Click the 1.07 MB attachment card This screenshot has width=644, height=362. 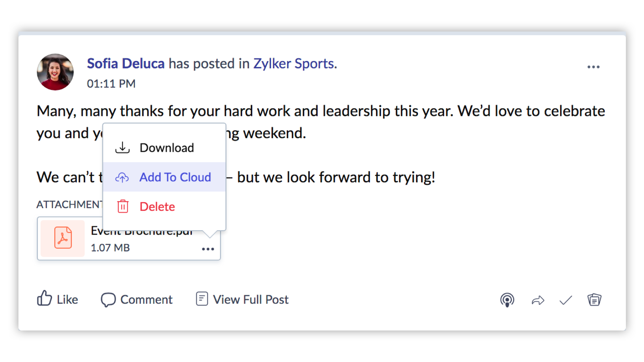click(x=111, y=248)
